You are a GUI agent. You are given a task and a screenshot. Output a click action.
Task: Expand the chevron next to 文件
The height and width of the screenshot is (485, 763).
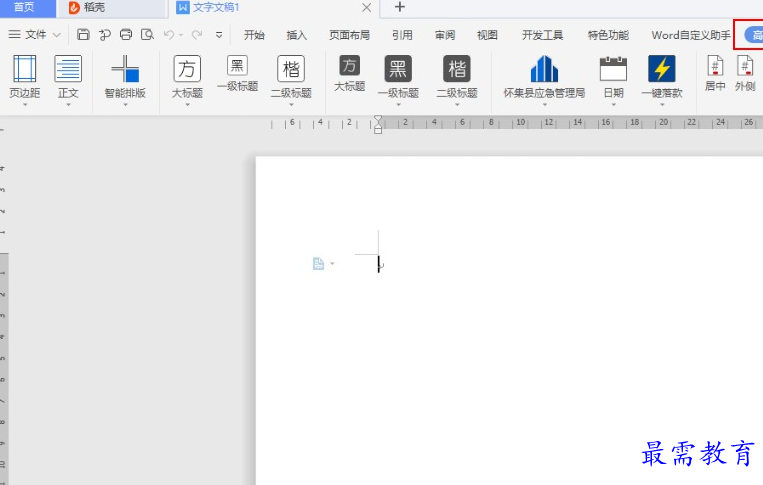pyautogui.click(x=56, y=35)
